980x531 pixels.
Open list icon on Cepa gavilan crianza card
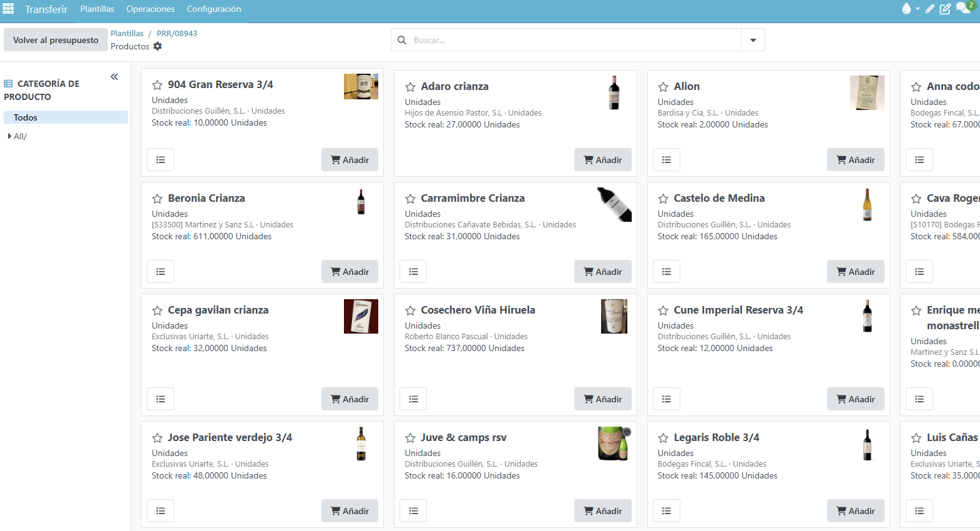(x=160, y=399)
